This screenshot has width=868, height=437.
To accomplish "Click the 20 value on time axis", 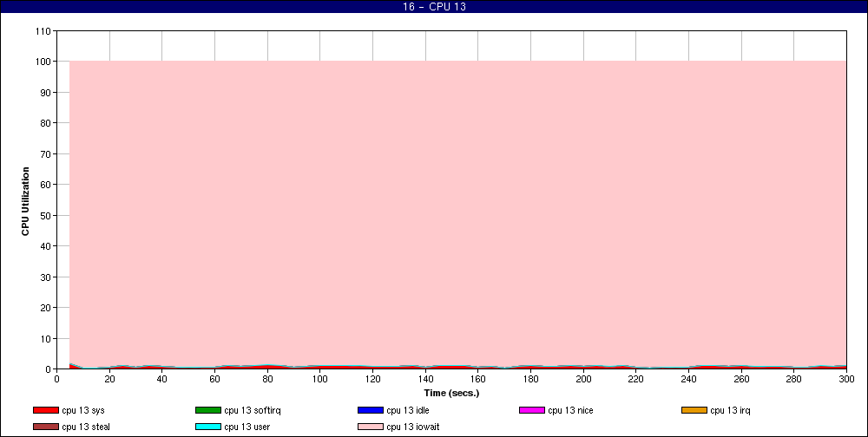I will tap(109, 380).
